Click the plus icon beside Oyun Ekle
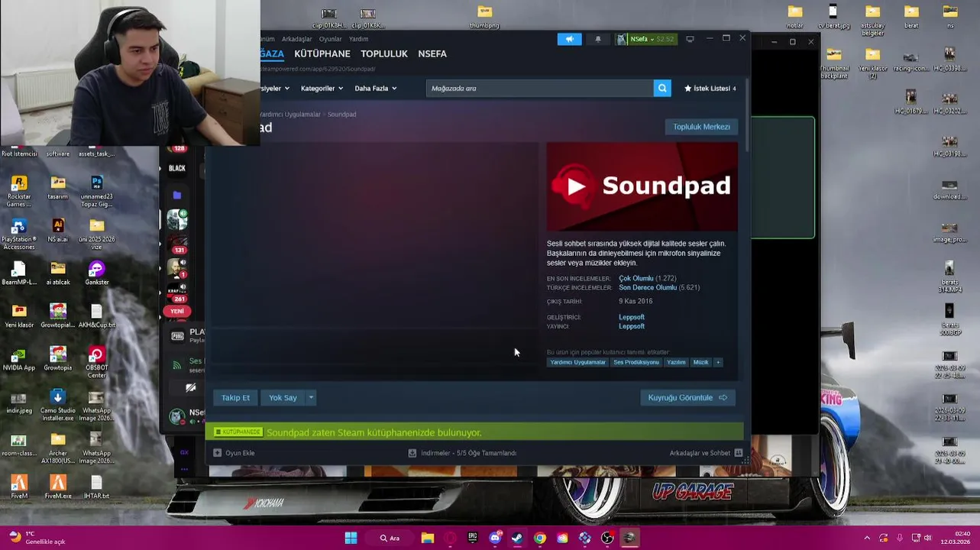Screen dimensions: 980x550 217,453
